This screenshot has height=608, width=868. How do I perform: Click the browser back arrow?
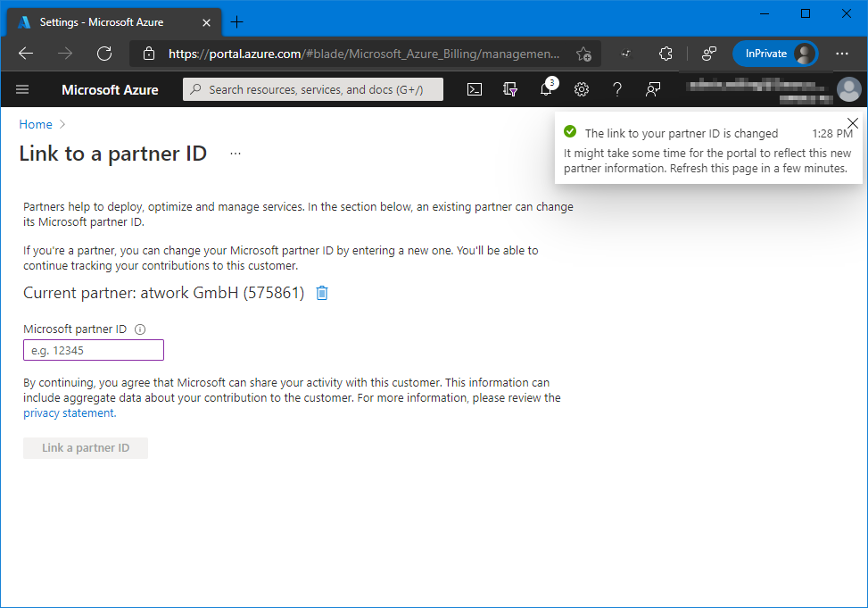pos(26,54)
